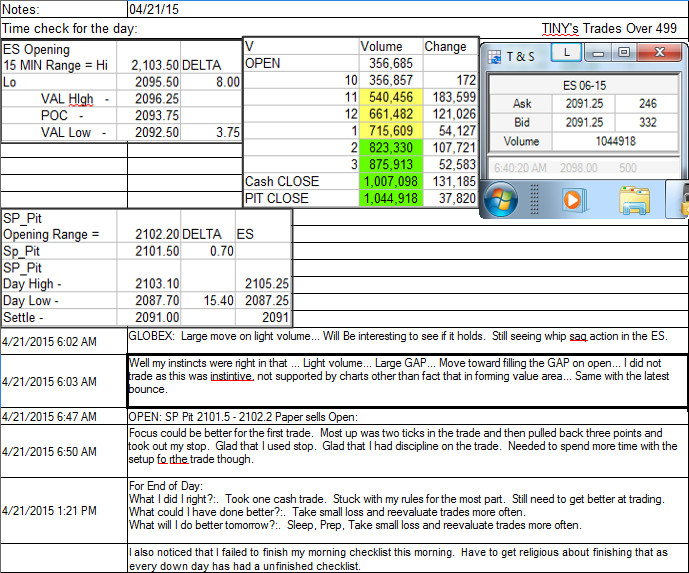689x573 pixels.
Task: Launch Windows Media Player from taskbar
Action: (573, 200)
